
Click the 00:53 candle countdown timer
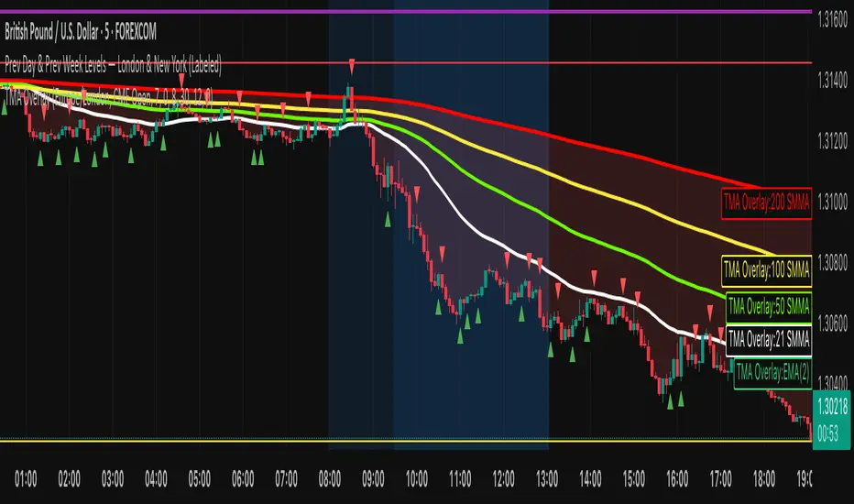coord(827,434)
